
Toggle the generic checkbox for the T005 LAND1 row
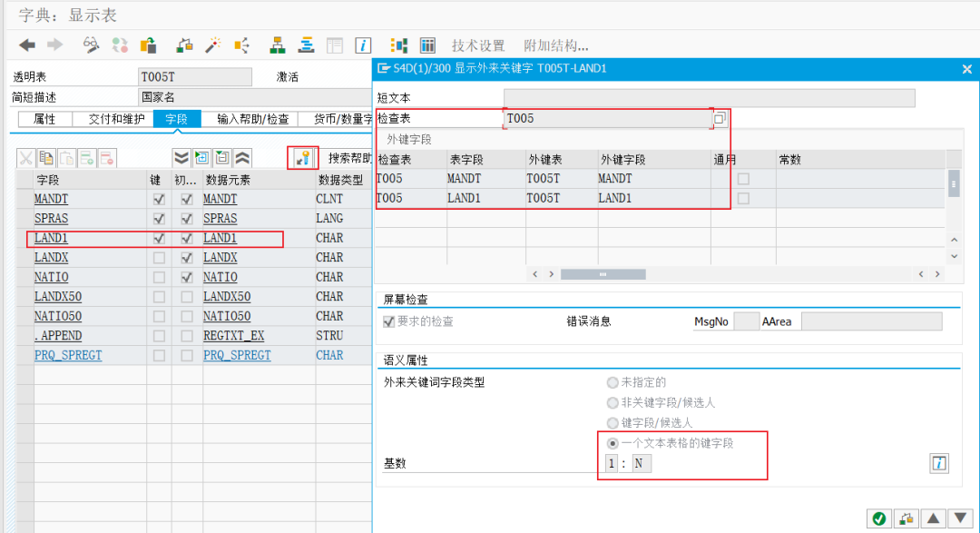click(743, 198)
